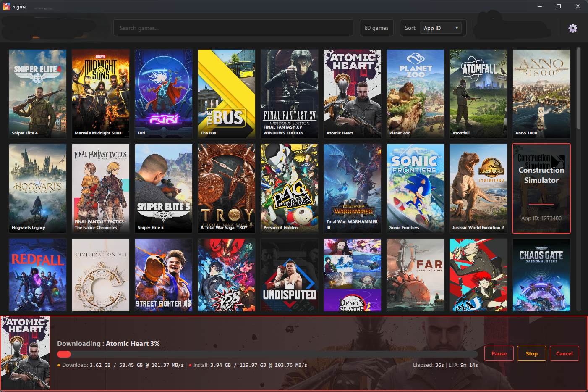The width and height of the screenshot is (588, 392).
Task: Focus the Search games input field
Action: click(x=233, y=28)
